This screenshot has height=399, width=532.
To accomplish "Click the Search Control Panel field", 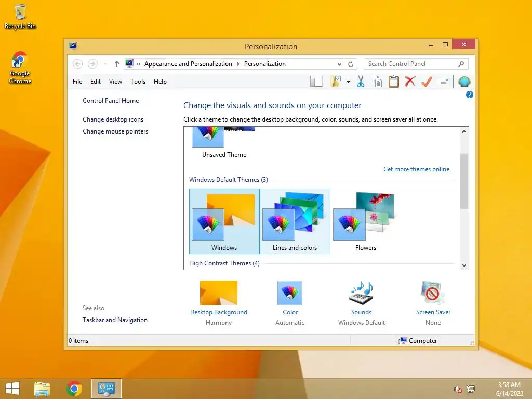I will [x=416, y=64].
